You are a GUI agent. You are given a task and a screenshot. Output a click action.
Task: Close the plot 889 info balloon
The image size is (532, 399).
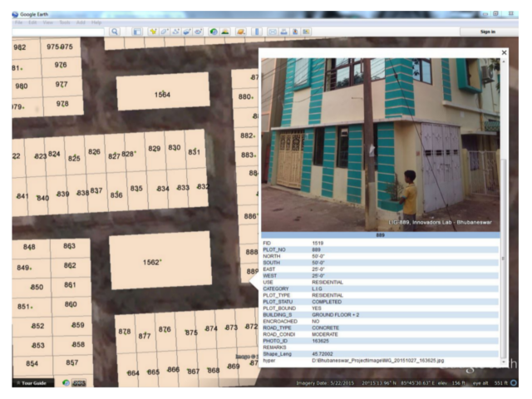(x=505, y=52)
